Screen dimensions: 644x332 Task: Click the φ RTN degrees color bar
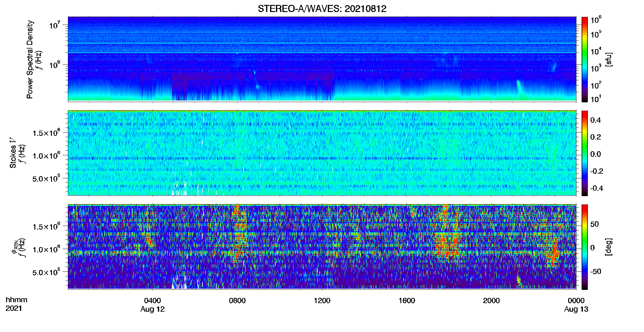[585, 247]
